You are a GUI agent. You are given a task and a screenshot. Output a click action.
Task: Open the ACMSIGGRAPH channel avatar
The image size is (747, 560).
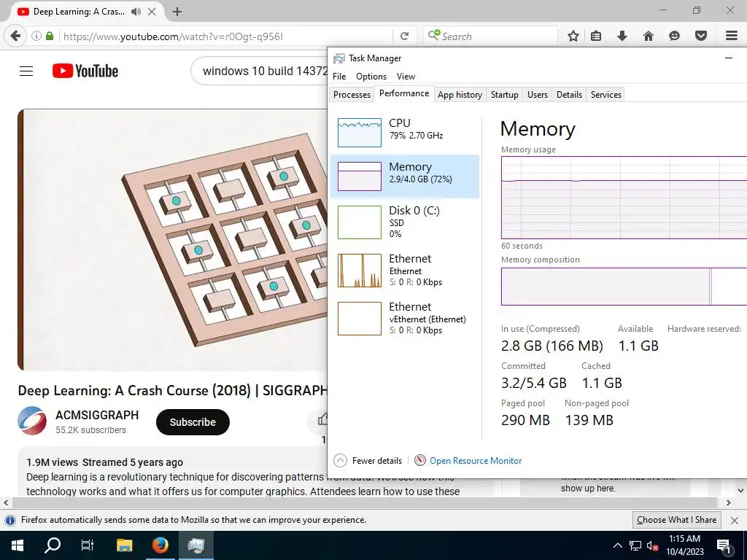(x=32, y=421)
